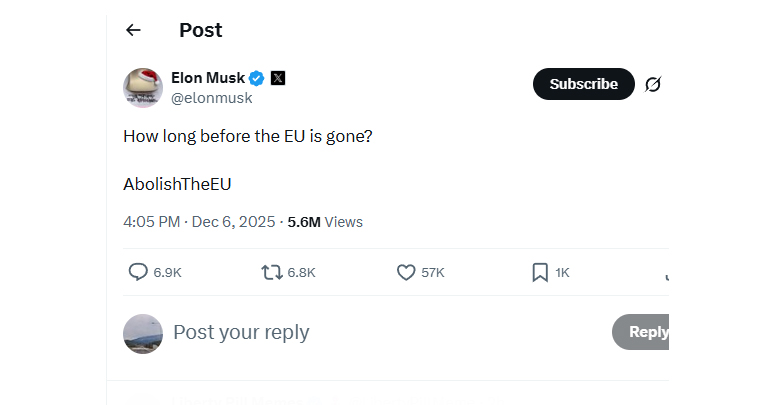Click the 5.6M Views count
The image size is (782, 405).
click(325, 222)
